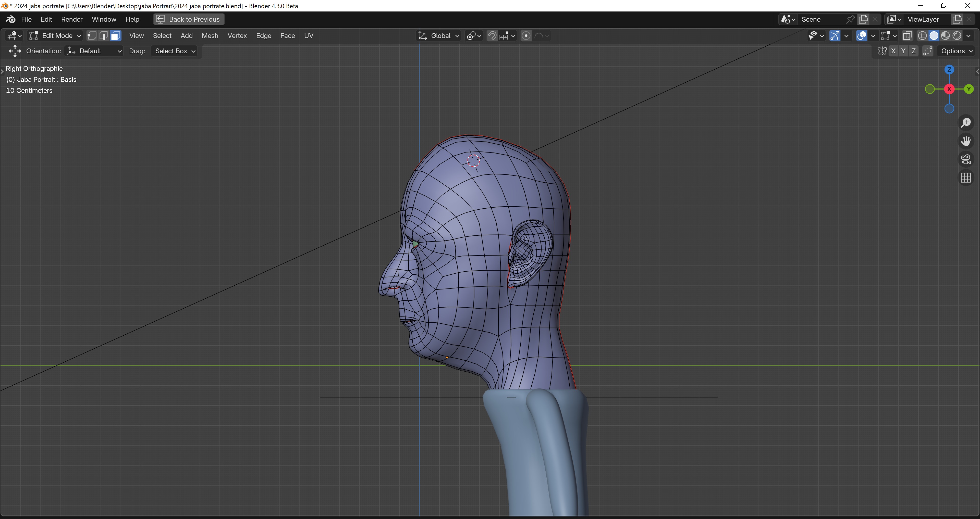Toggle the camera view icon
Screen dimensions: 980x519
[x=965, y=159]
